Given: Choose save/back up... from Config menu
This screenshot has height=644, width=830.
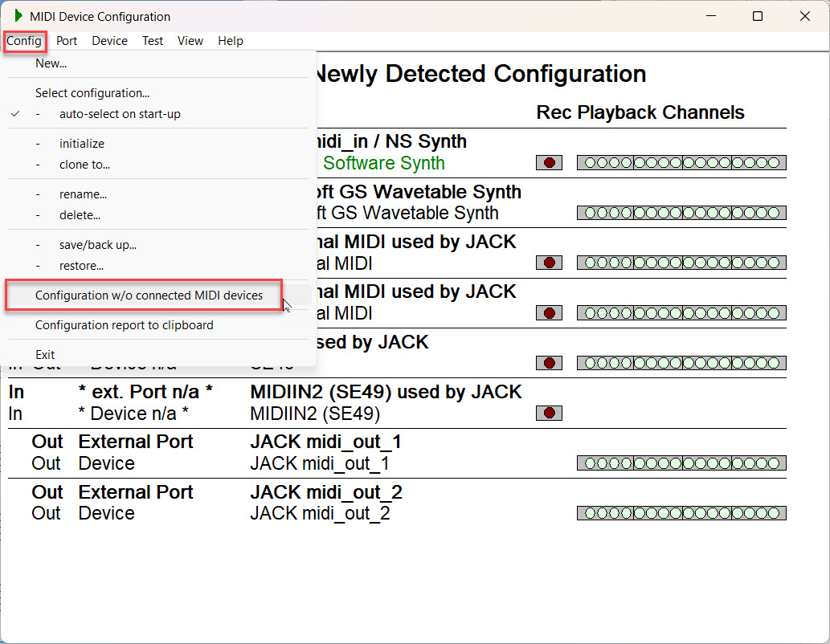Looking at the screenshot, I should 97,245.
